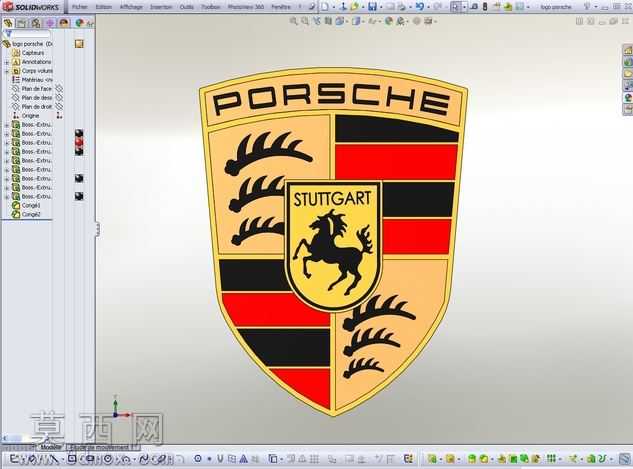This screenshot has height=469, width=633.
Task: Switch to FeatureManager design tree tab
Action: point(8,23)
